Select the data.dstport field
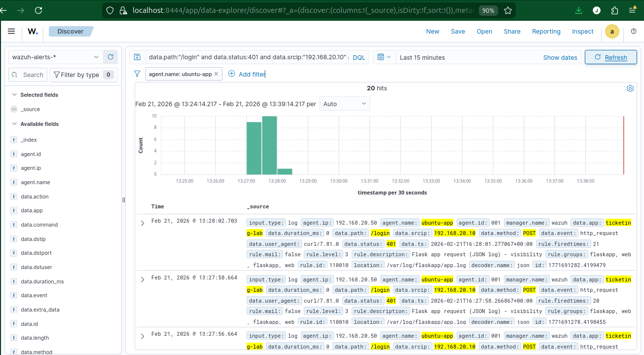The width and height of the screenshot is (644, 355). tap(36, 253)
